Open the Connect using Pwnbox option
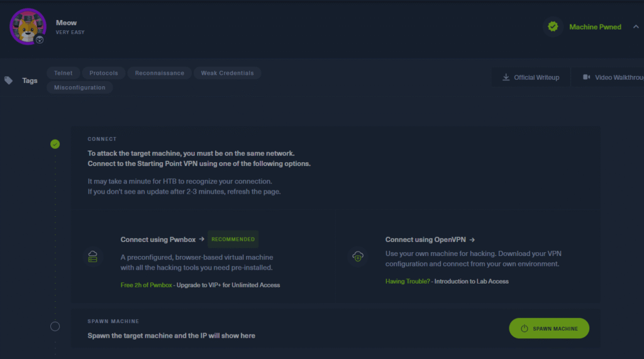This screenshot has height=359, width=644. tap(162, 240)
